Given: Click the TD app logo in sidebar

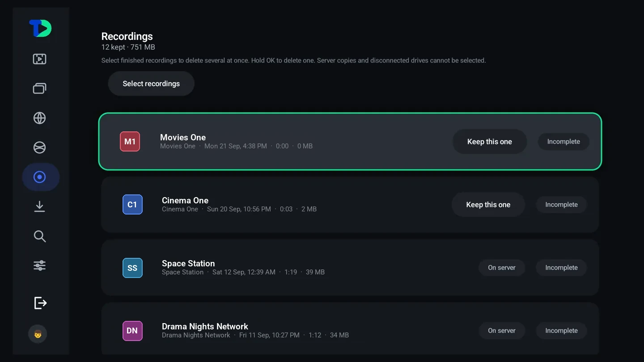Looking at the screenshot, I should (x=40, y=29).
